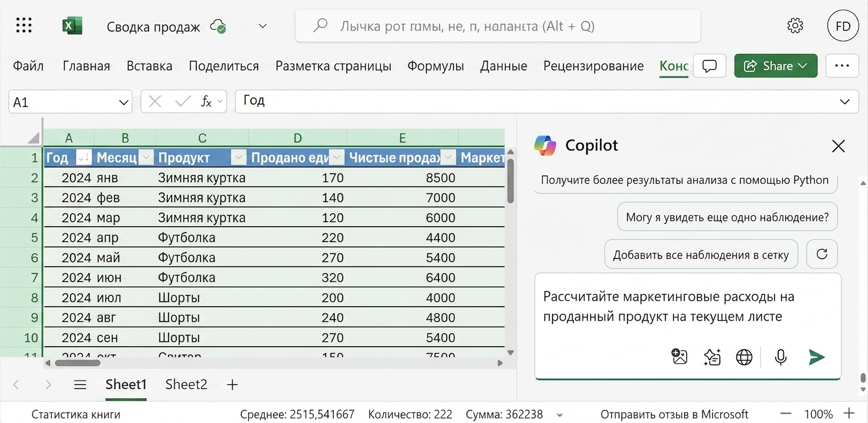Send the Copilot prompt
Viewport: 868px width, 423px height.
pyautogui.click(x=817, y=357)
